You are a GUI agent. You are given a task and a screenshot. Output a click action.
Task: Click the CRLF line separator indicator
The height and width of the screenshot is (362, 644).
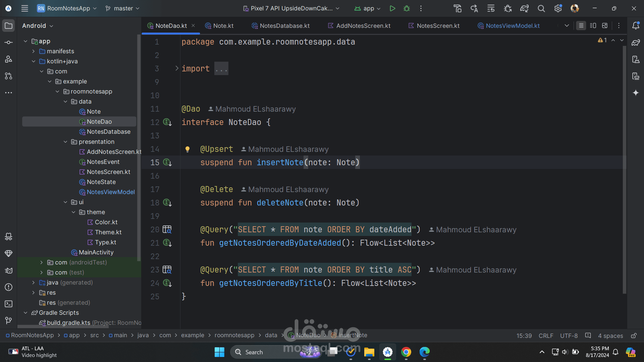[x=546, y=336]
